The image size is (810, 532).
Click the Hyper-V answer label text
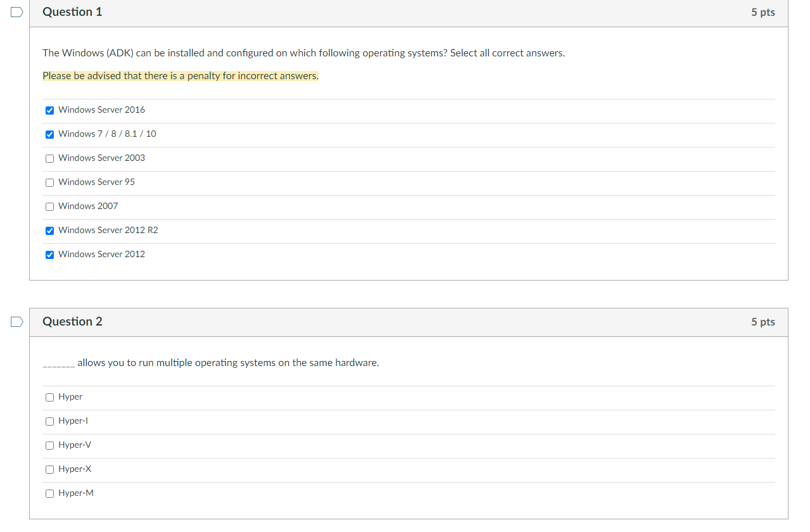tap(73, 445)
